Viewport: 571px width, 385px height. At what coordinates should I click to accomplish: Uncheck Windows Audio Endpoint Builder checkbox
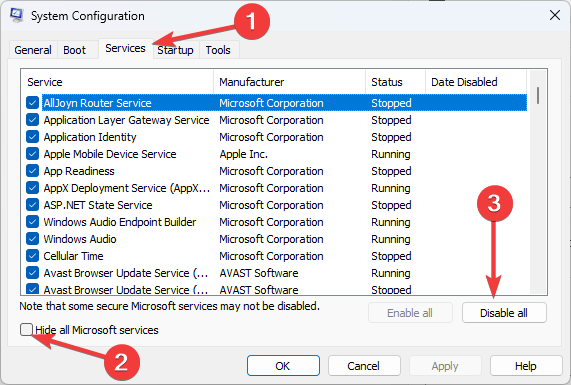click(32, 222)
